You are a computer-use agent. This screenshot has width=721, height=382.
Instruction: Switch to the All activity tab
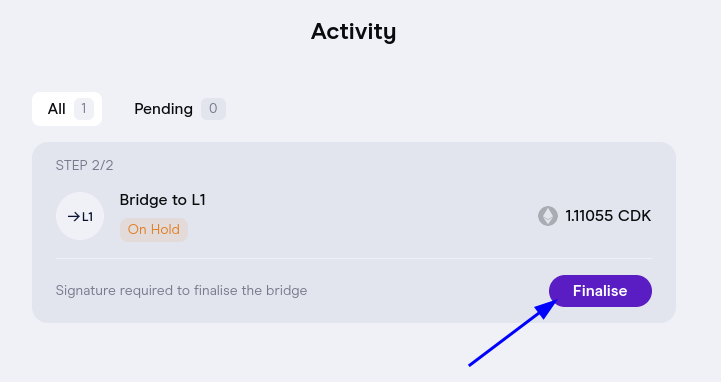(x=67, y=109)
